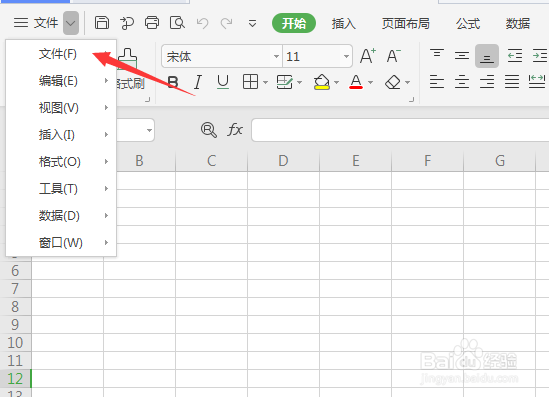Toggle bottom vertical alignment

coord(487,56)
